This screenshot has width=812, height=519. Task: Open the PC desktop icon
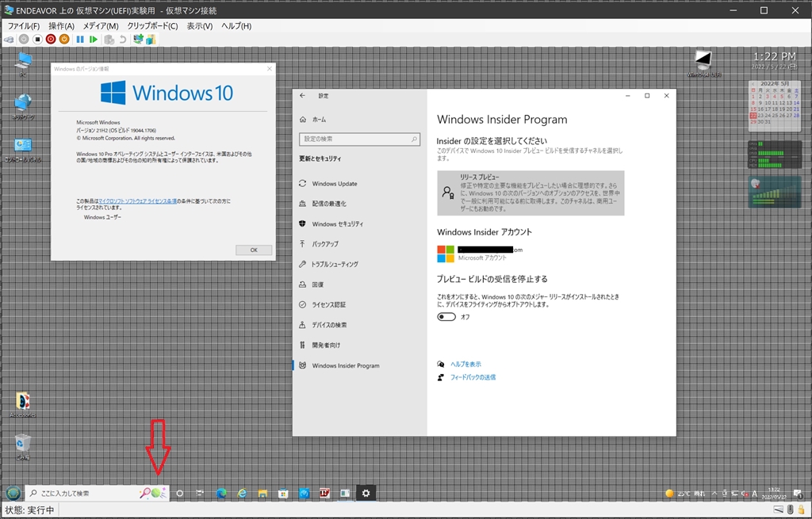pyautogui.click(x=23, y=65)
